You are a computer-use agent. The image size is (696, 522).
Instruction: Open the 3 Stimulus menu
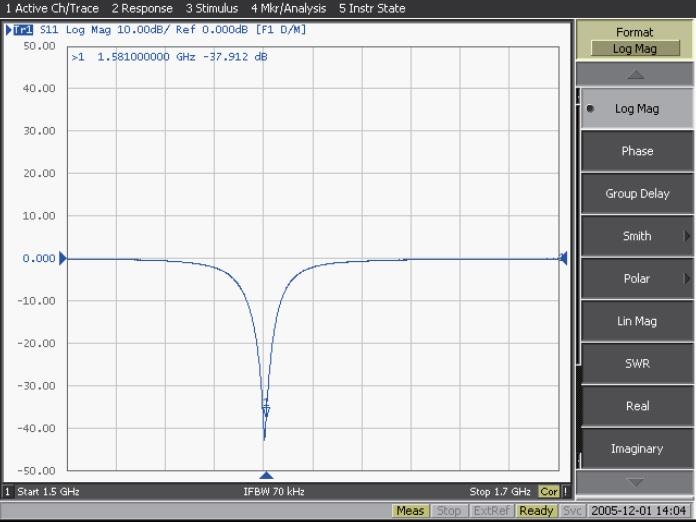(212, 8)
